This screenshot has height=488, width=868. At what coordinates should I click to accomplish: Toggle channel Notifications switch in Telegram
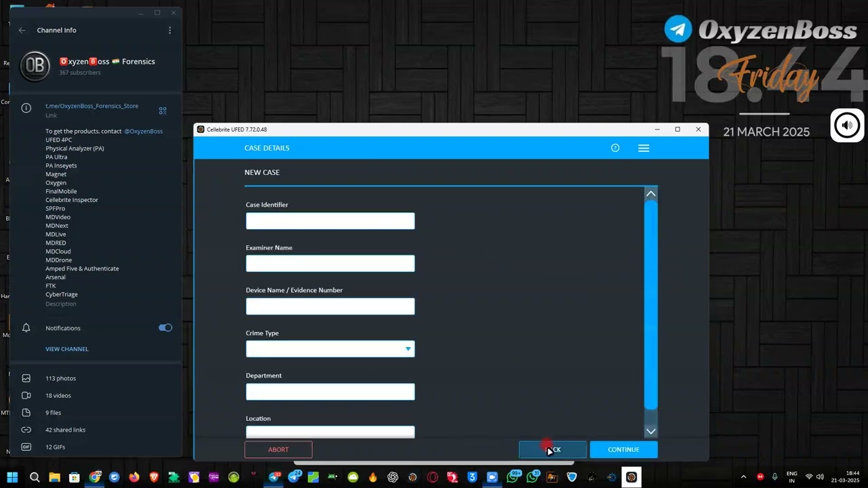coord(165,328)
